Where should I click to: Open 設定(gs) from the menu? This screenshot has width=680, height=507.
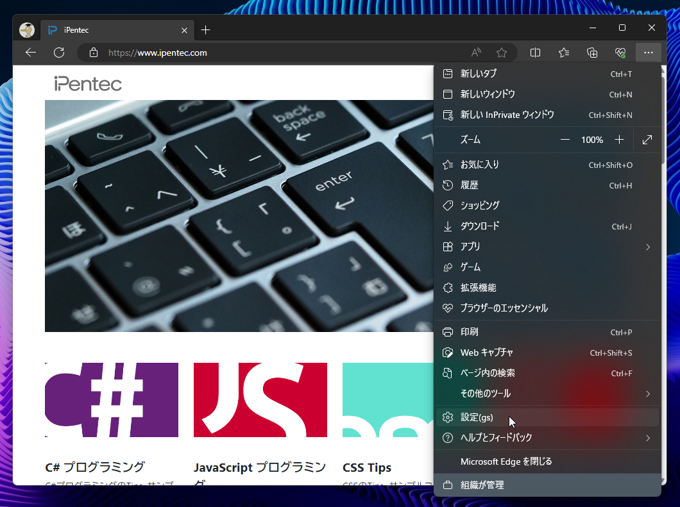pos(547,417)
